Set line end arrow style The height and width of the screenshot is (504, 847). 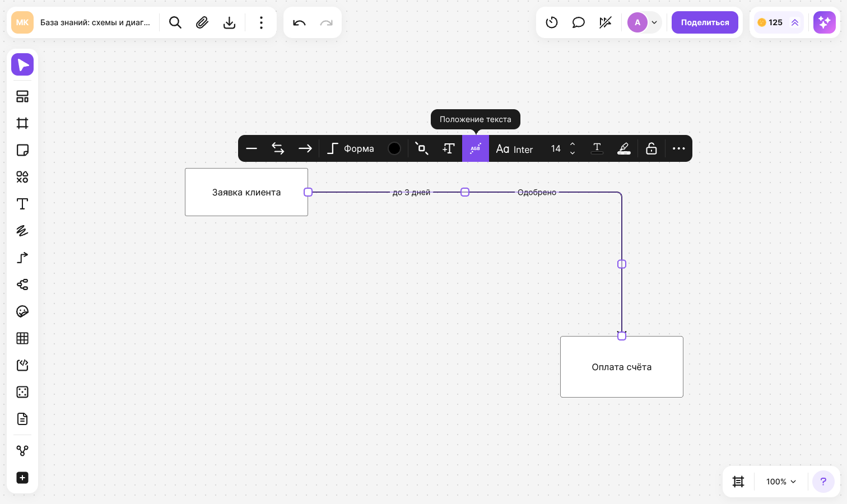(305, 148)
